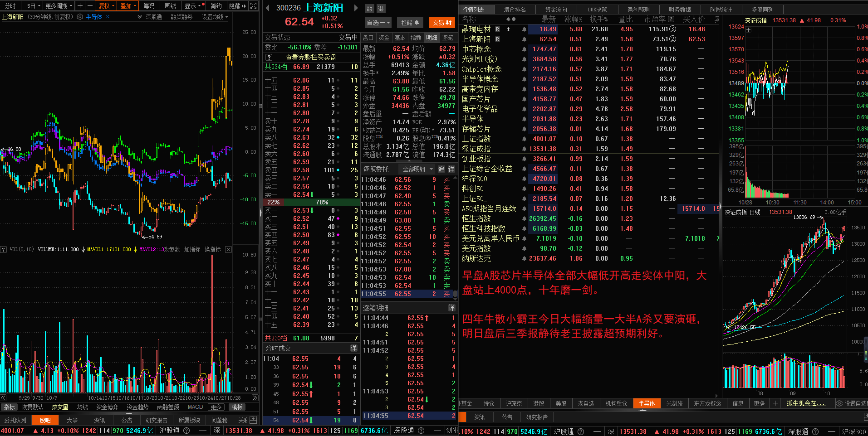Image resolution: width=868 pixels, height=436 pixels.
Task: Open the 更多周期 dropdown
Action: coord(59,6)
